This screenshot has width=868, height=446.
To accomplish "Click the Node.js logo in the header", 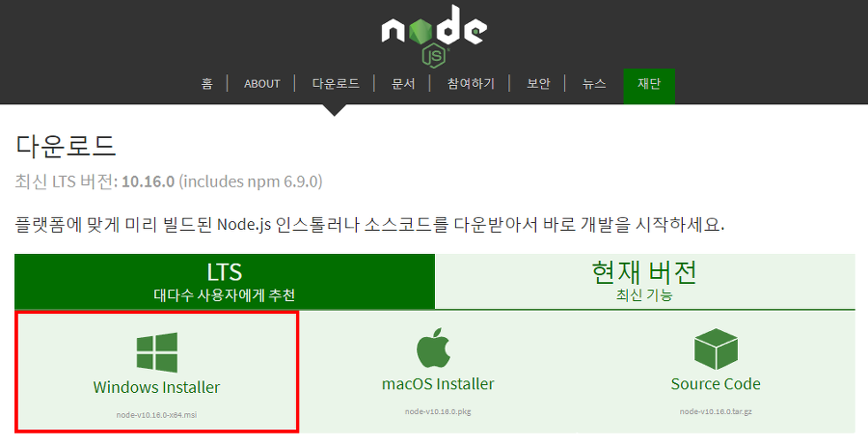I will 434,36.
